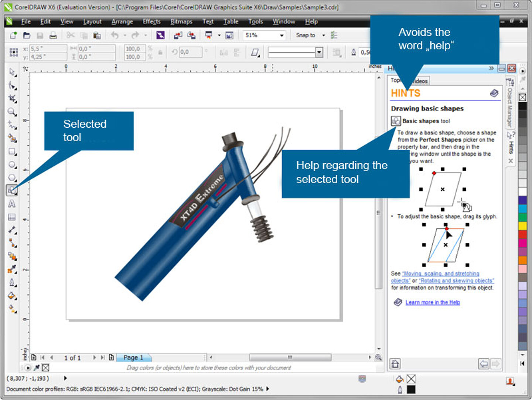Open the Rotating and skewing objects link
Image resolution: width=532 pixels, height=400 pixels.
[456, 281]
